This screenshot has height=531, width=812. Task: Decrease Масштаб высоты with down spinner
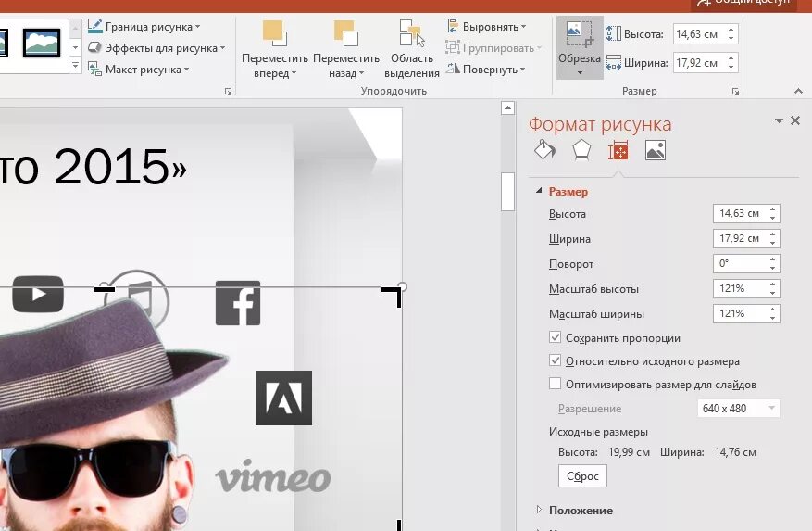coord(772,294)
